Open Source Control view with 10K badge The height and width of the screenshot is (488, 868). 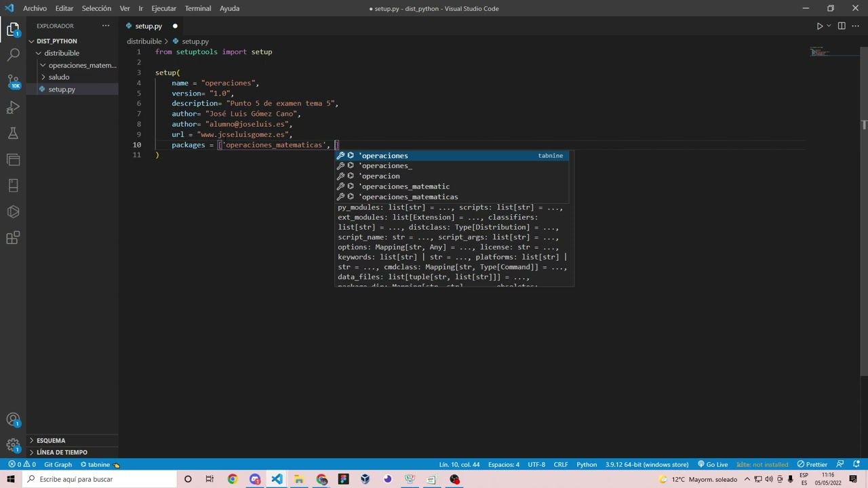pos(13,81)
